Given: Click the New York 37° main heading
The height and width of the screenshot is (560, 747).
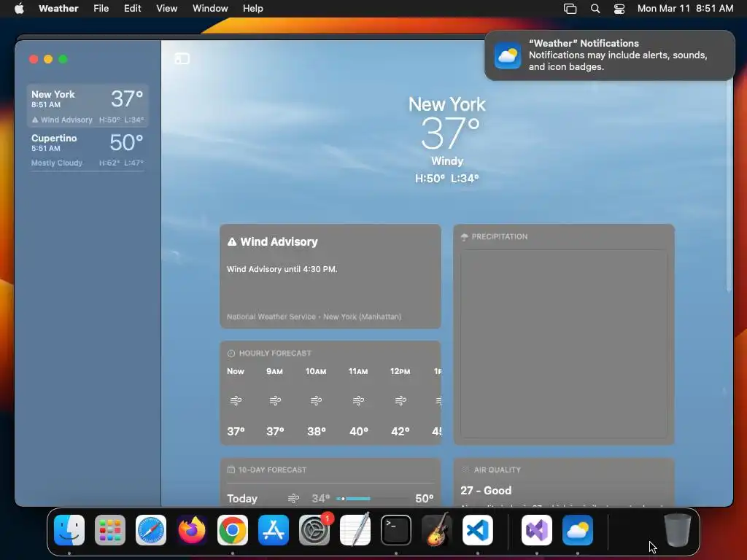Looking at the screenshot, I should point(447,122).
